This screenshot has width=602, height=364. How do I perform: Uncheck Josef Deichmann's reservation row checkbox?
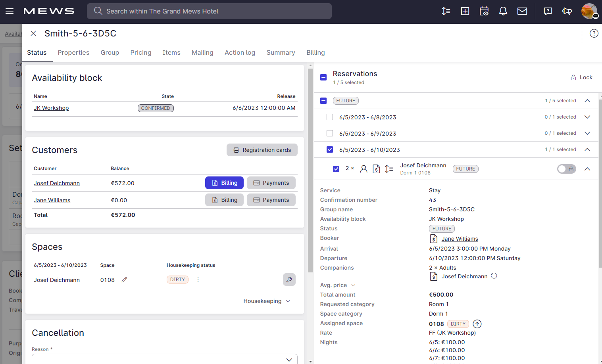point(336,169)
